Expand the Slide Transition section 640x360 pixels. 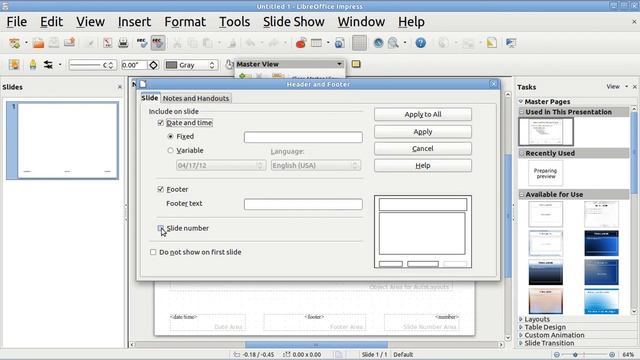pos(521,343)
